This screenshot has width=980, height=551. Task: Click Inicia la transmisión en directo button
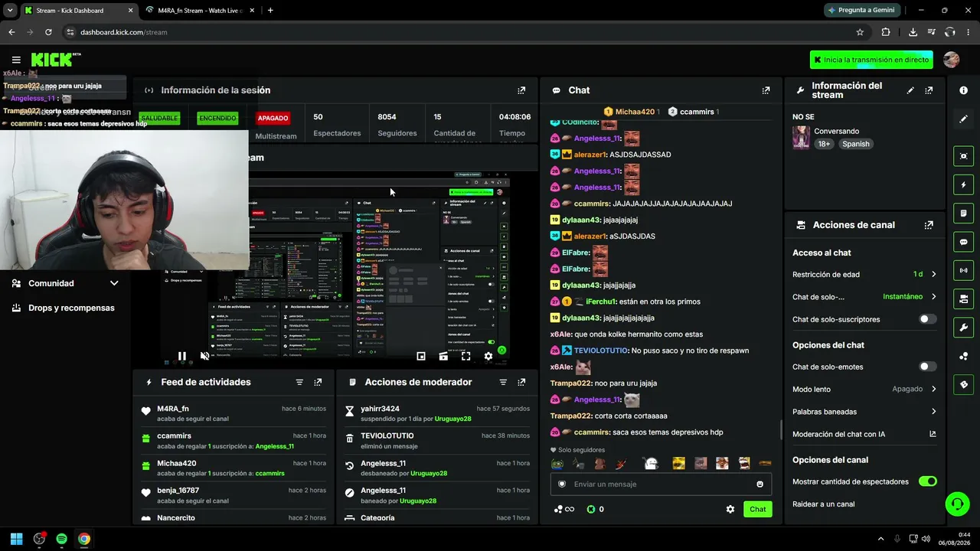pyautogui.click(x=871, y=60)
